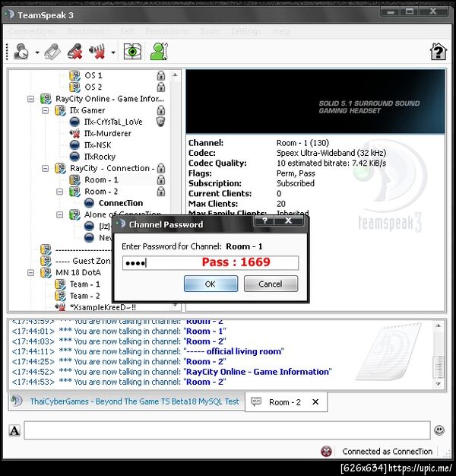Click the chat message input field
Viewport: 456px width, 476px height.
coord(227,430)
